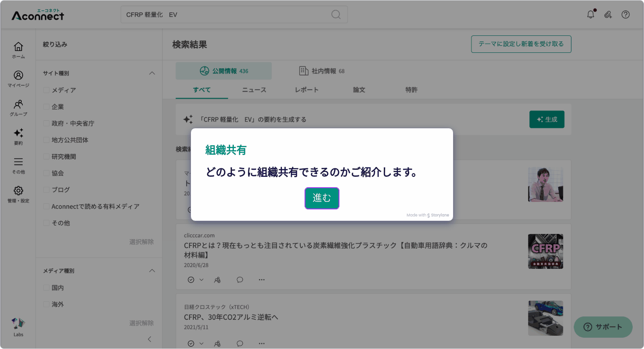Open the Labs icon at bottom left
Image resolution: width=644 pixels, height=349 pixels.
pos(18,325)
